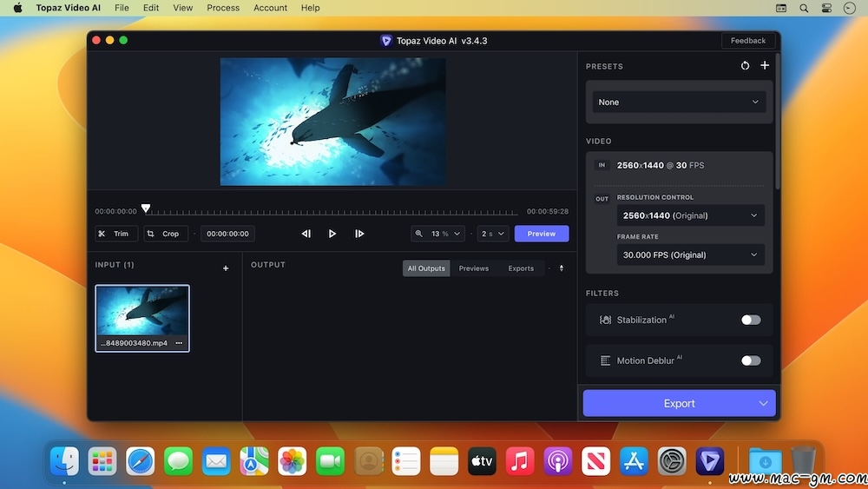868x489 pixels.
Task: Open Control Center in menu bar
Action: click(826, 8)
